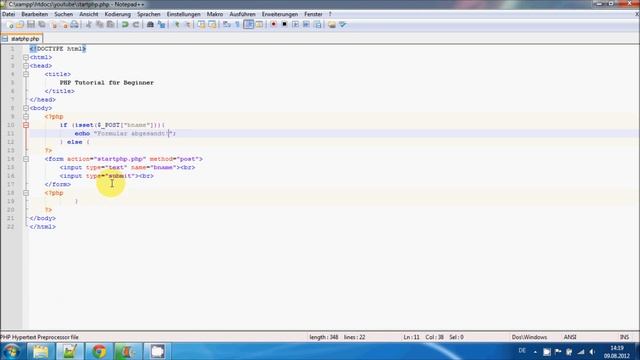The width and height of the screenshot is (640, 360).
Task: Click the Print toolbar icon
Action: [74, 24]
